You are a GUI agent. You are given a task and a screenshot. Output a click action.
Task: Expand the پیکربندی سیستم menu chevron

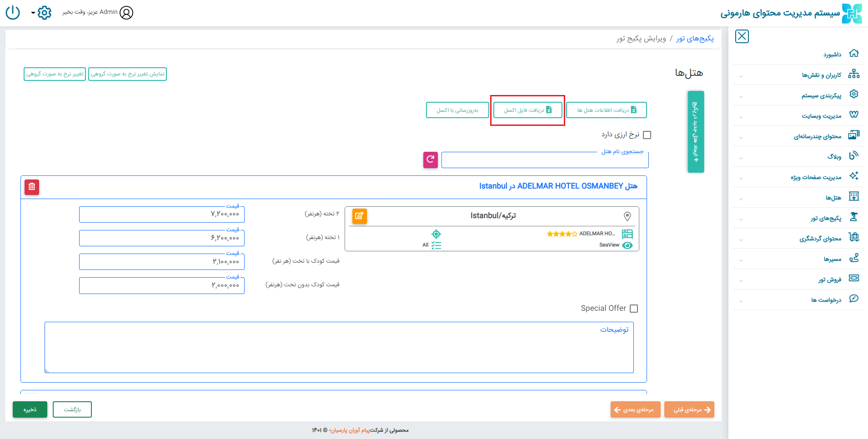click(x=741, y=96)
